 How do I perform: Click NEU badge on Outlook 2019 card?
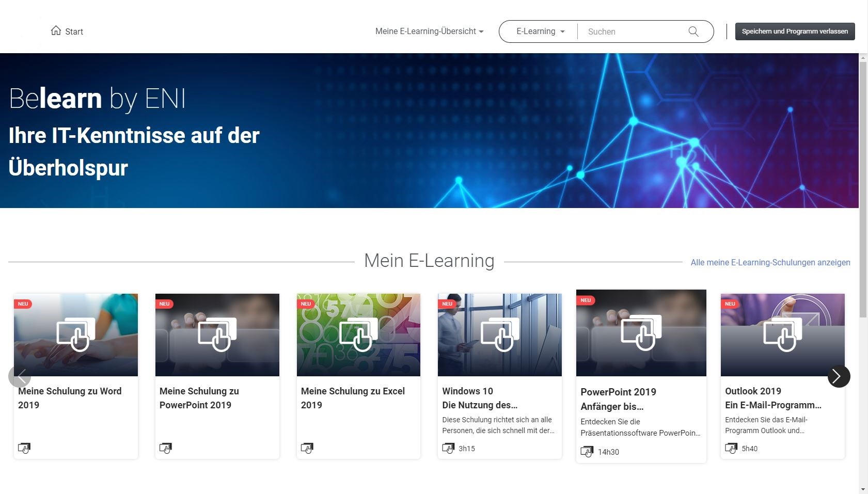point(730,304)
